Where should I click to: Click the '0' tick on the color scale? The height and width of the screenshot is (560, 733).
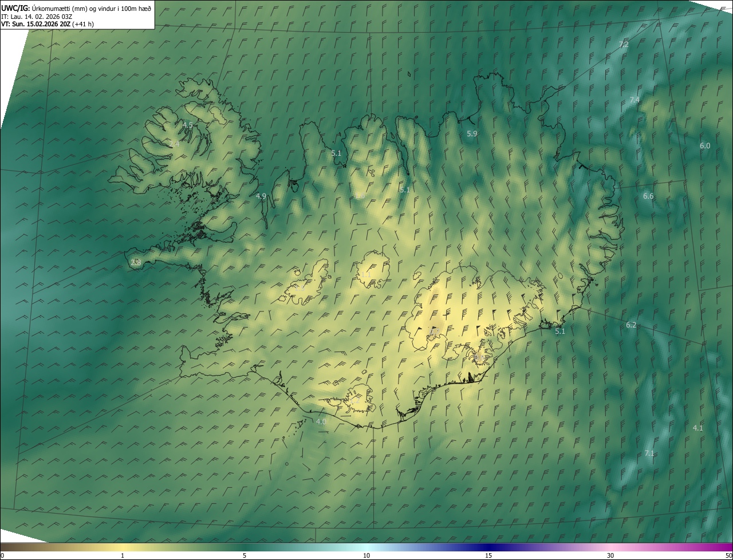[2, 555]
